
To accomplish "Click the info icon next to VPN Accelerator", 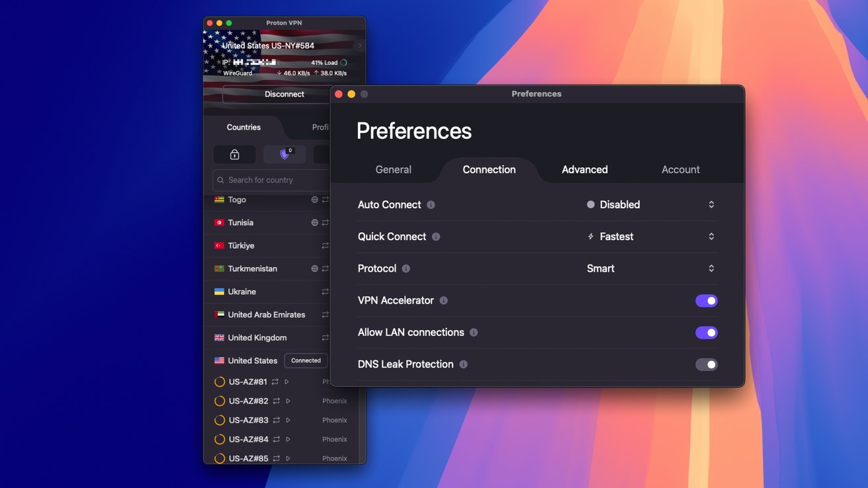I will (x=444, y=300).
